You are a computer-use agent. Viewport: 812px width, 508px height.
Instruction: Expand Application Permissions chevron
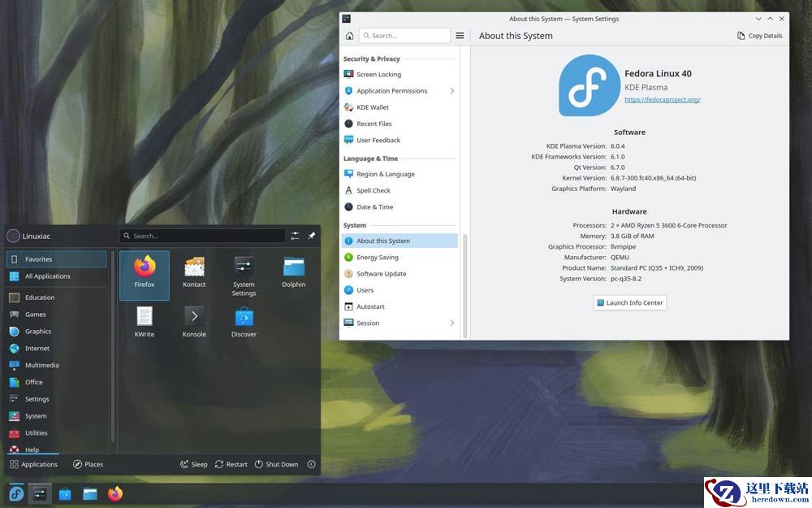452,91
